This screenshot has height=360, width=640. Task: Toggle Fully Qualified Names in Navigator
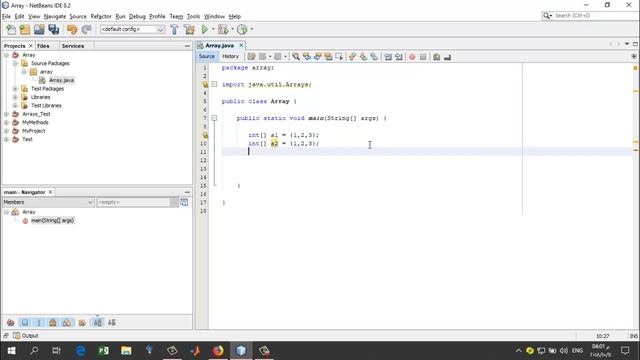82,322
